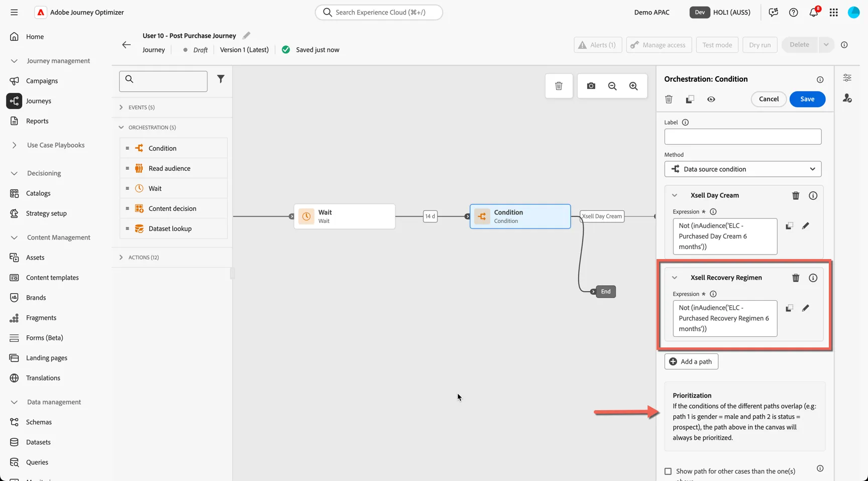Open Content templates in the sidebar
Screen dimensions: 868x481
(52, 278)
